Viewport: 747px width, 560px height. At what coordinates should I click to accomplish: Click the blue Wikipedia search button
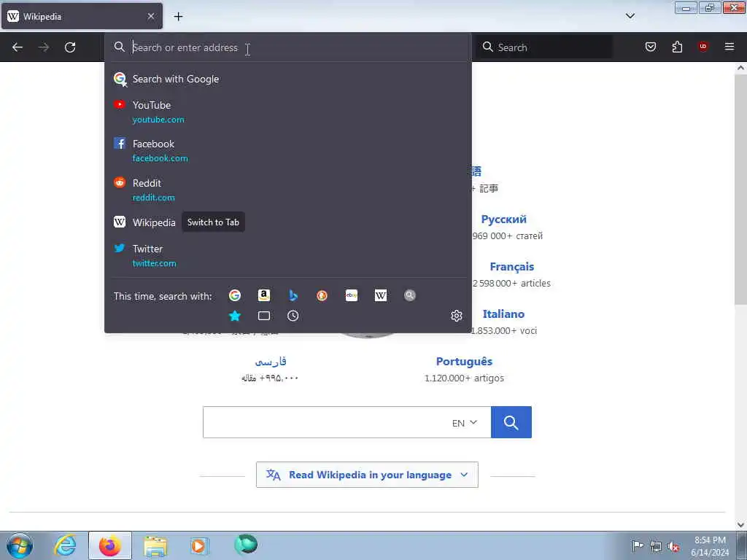coord(511,422)
